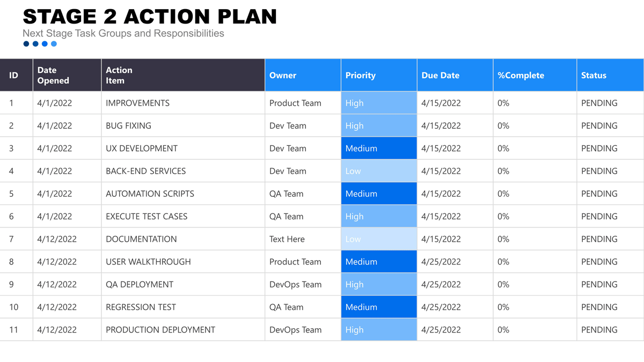
Task: Select the Medium priority cell for USER WALKTHROUGH
Action: point(379,262)
